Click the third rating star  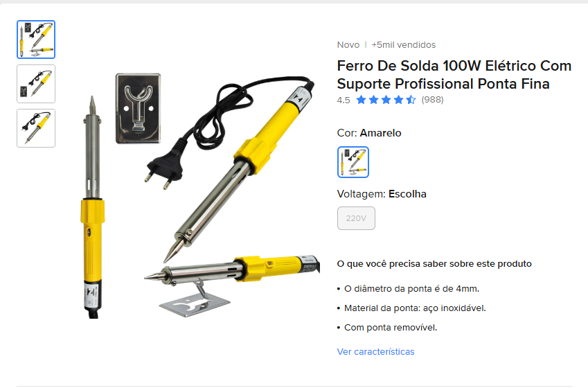click(x=386, y=100)
